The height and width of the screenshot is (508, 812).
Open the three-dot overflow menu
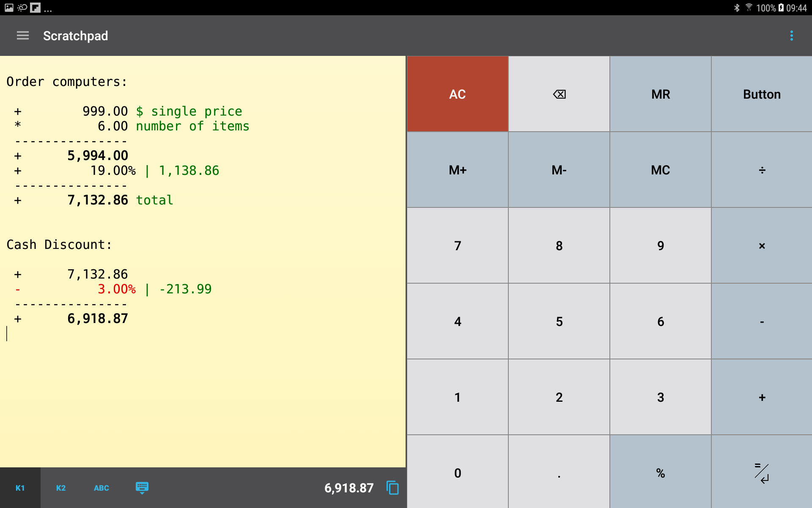(791, 36)
